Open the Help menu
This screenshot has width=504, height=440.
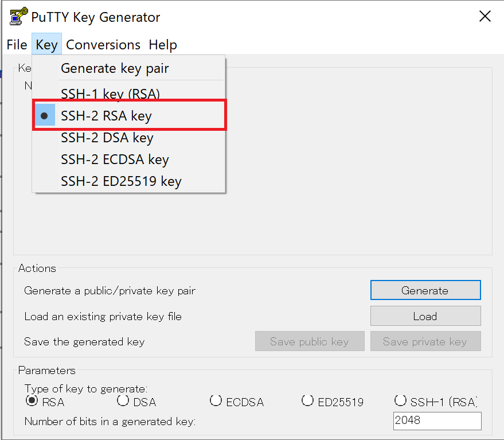tap(163, 45)
